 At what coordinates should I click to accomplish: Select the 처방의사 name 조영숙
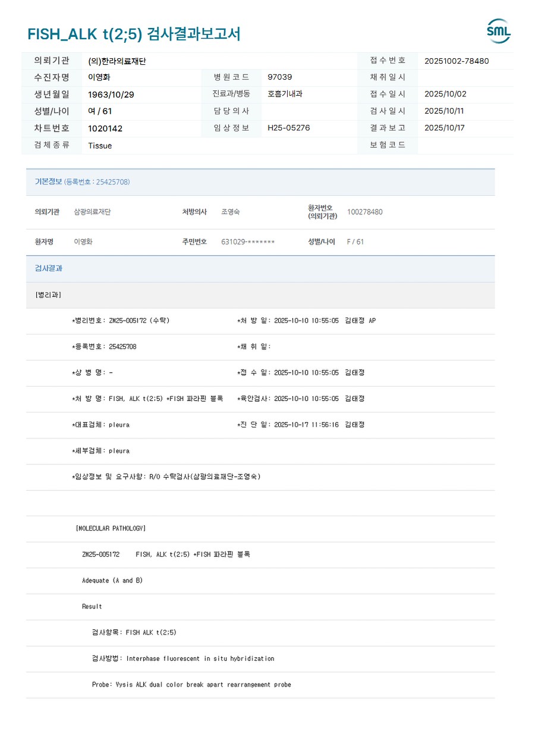(x=231, y=212)
